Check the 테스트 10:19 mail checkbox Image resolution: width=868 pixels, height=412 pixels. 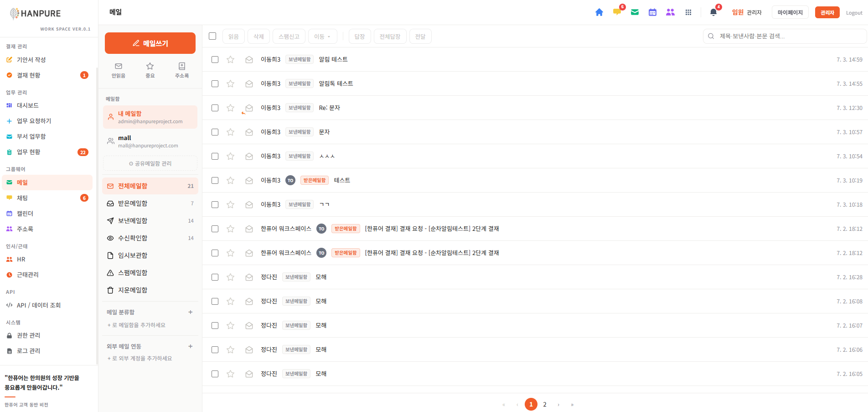pyautogui.click(x=215, y=180)
